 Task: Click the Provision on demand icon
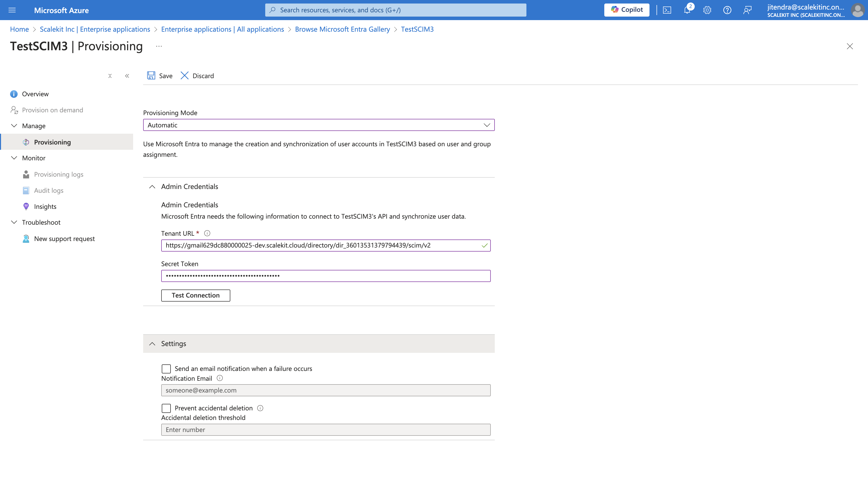click(14, 110)
